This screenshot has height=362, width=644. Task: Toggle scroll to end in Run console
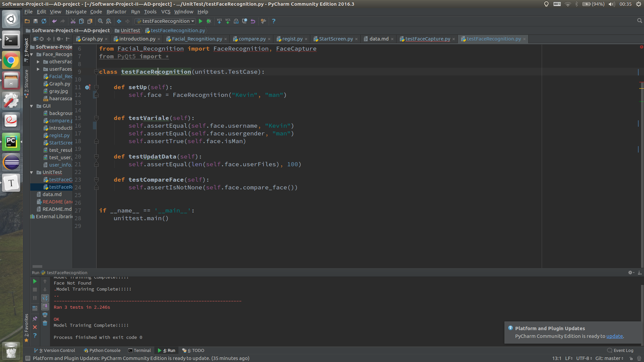[45, 306]
